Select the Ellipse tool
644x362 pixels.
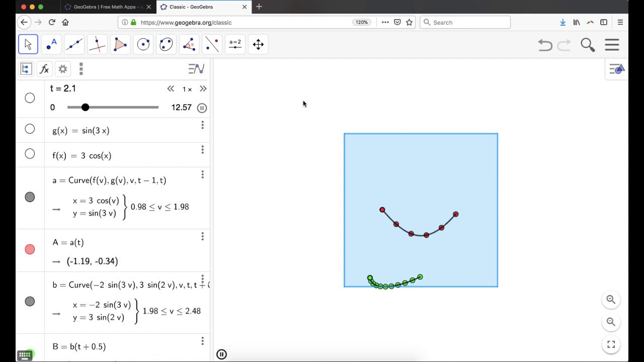166,44
